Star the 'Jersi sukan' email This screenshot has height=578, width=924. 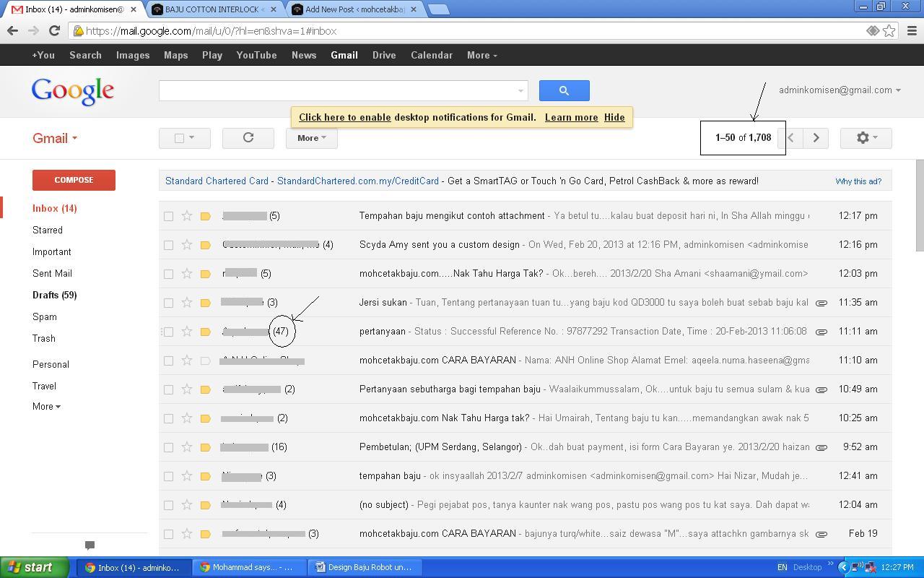187,303
